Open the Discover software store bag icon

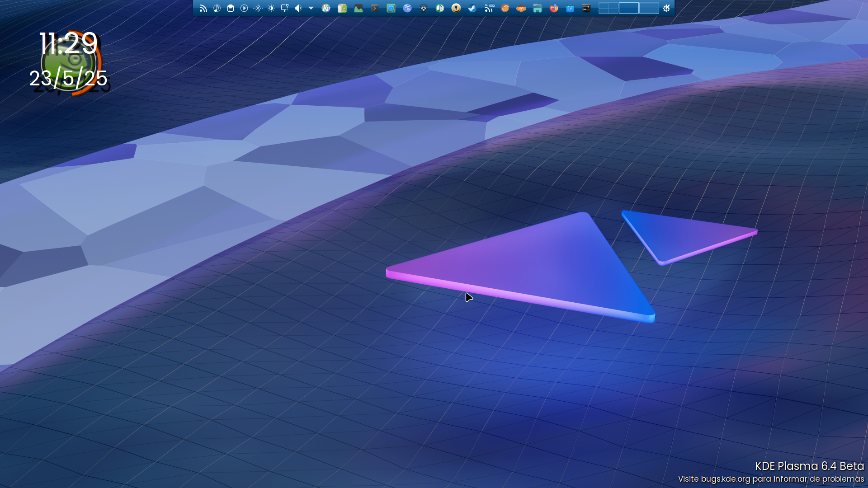pyautogui.click(x=570, y=8)
